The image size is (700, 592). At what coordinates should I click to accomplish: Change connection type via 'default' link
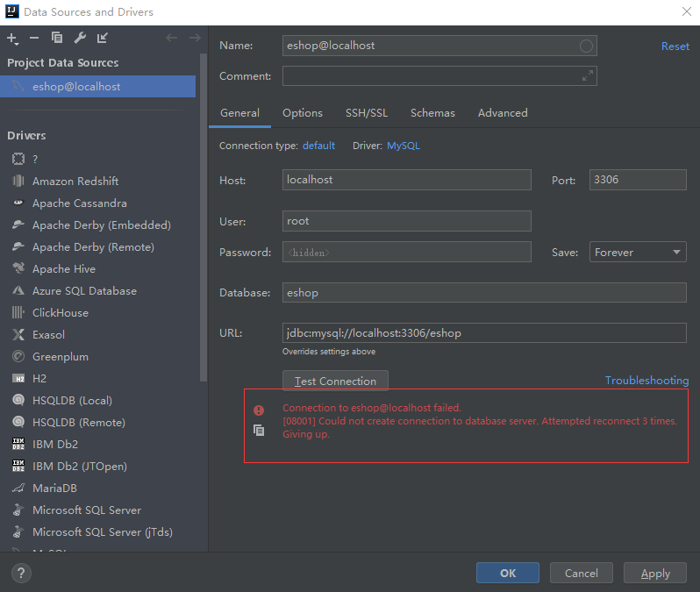point(318,146)
